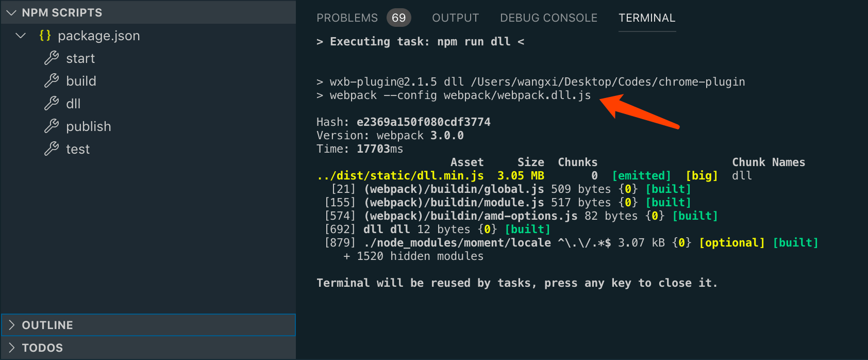Click the wrench icon beside start script
Image resolution: width=868 pixels, height=360 pixels.
(x=52, y=58)
